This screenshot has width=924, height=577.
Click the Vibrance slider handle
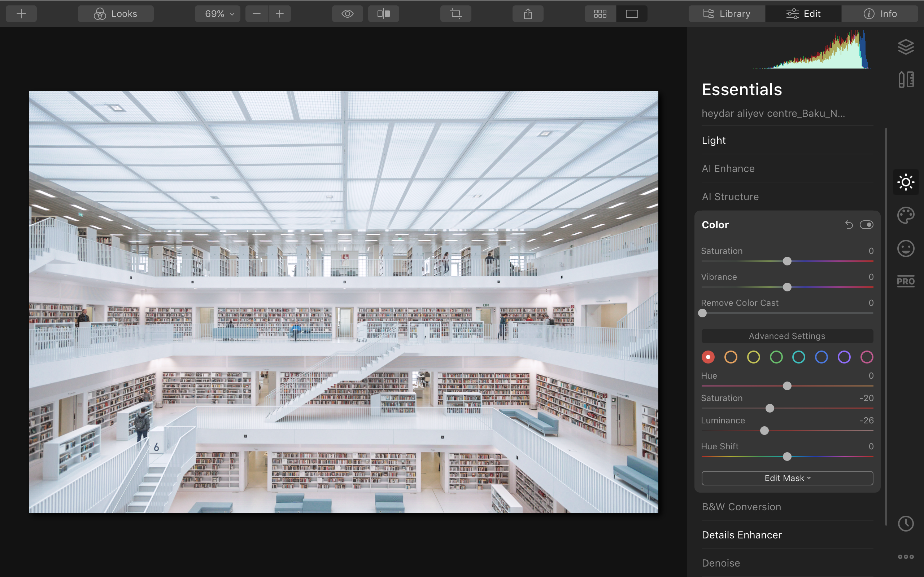[787, 287]
